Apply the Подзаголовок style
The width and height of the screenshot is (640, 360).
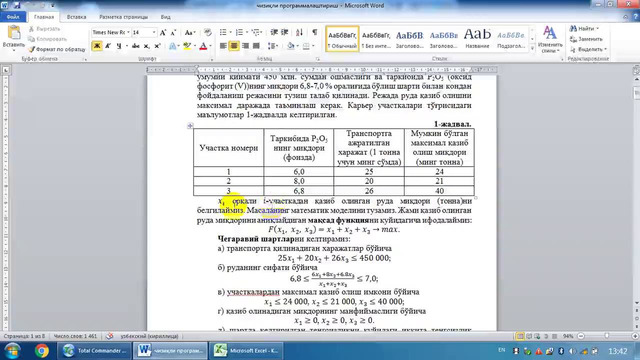511,39
